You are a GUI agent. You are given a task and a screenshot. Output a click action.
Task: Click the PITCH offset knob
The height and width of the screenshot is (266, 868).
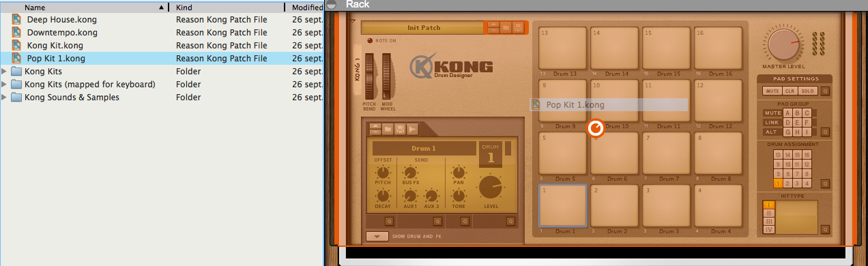click(383, 173)
